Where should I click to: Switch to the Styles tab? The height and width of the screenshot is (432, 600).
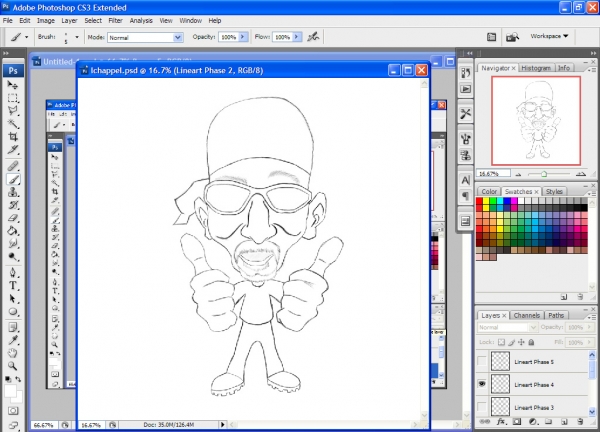[x=554, y=191]
